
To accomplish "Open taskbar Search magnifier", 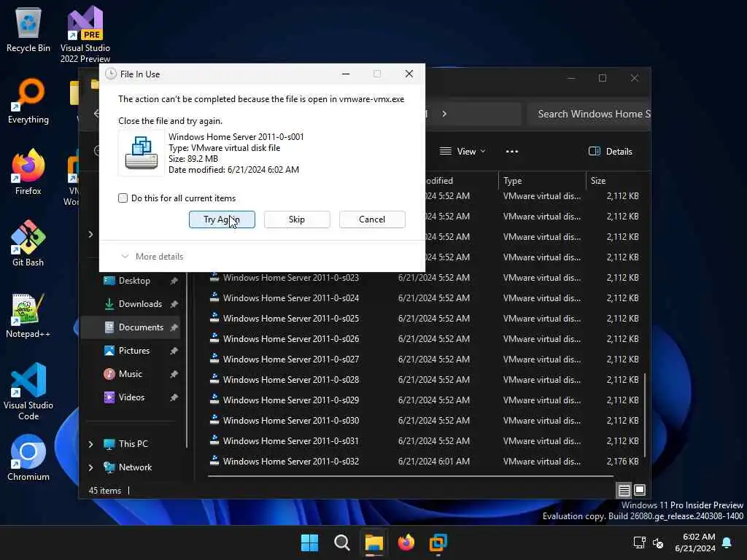I will point(341,542).
